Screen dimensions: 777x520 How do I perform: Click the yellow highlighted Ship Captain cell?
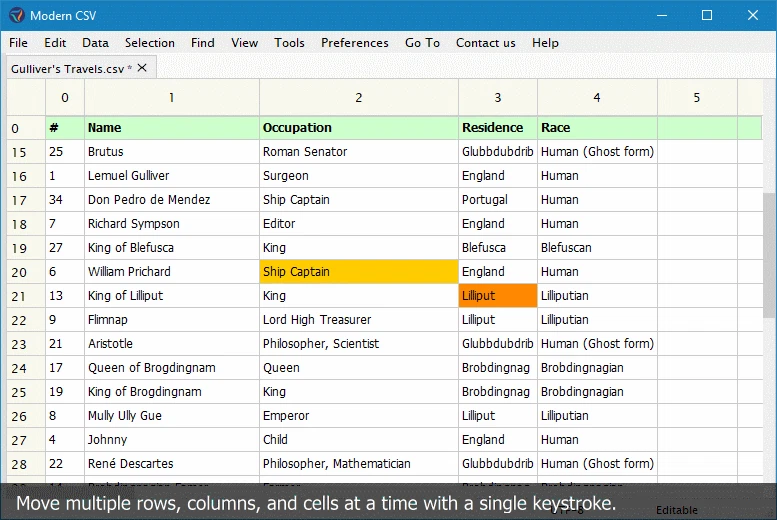[x=359, y=272]
